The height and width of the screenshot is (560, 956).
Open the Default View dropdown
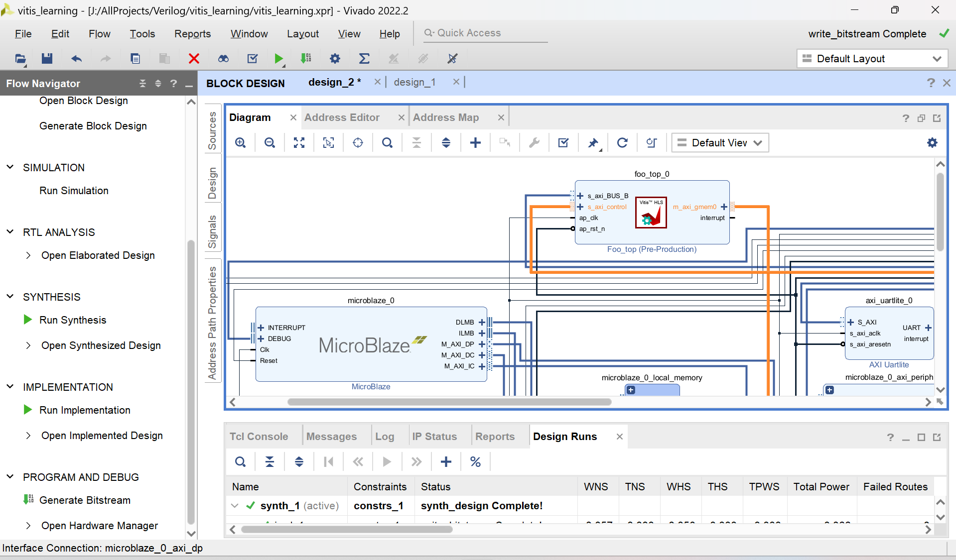pos(720,143)
